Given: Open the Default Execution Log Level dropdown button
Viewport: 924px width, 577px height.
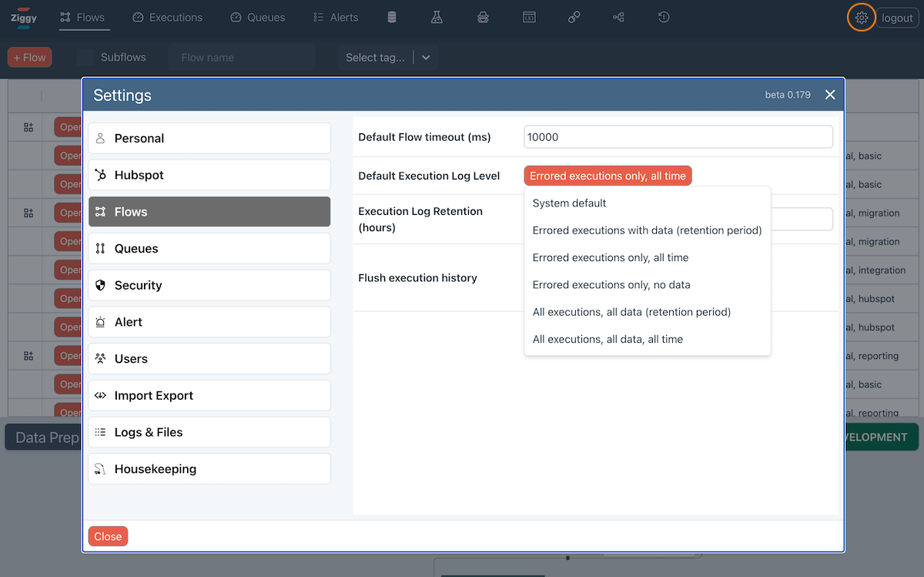Looking at the screenshot, I should pos(608,176).
